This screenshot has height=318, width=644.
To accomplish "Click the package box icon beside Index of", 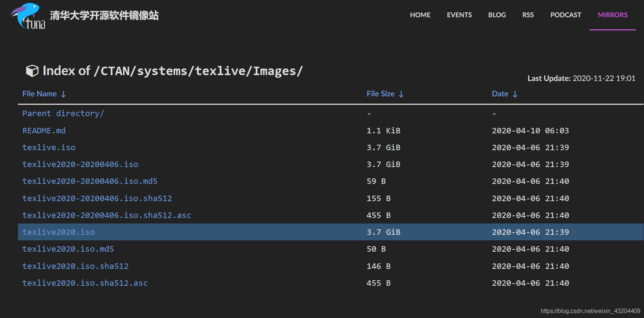I will point(32,71).
